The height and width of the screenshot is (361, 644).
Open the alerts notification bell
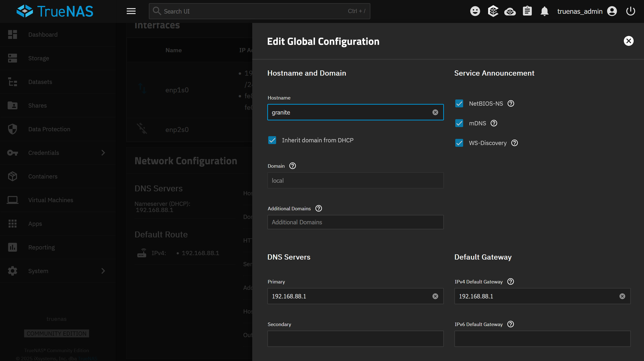point(545,11)
